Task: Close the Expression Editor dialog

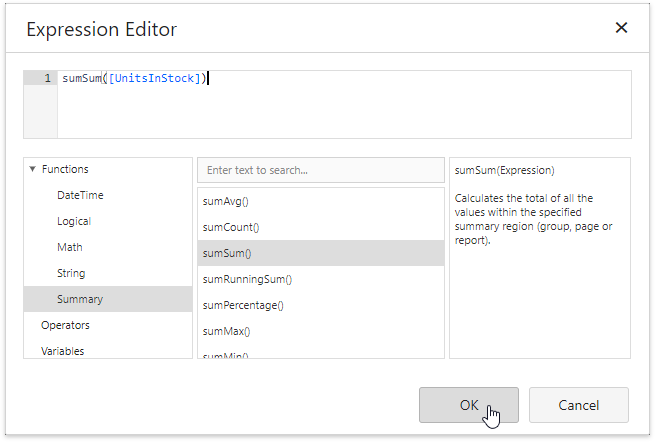Action: pos(621,28)
